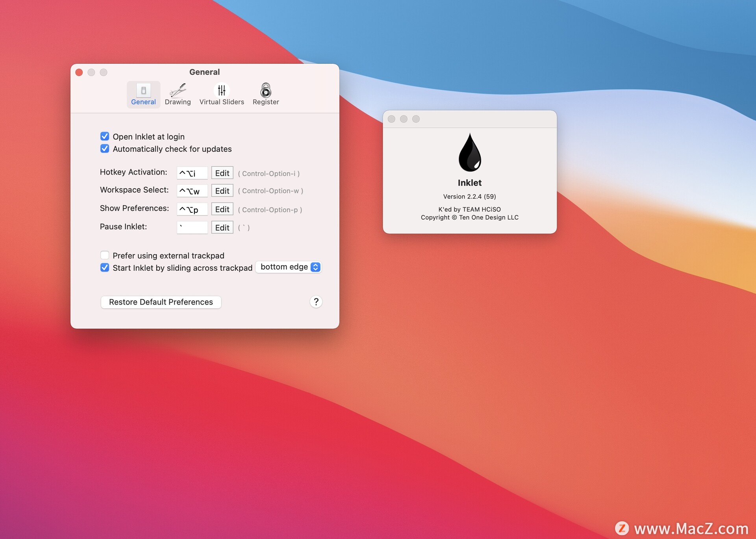Toggle Start Inklet by sliding across trackpad
This screenshot has width=756, height=539.
105,268
